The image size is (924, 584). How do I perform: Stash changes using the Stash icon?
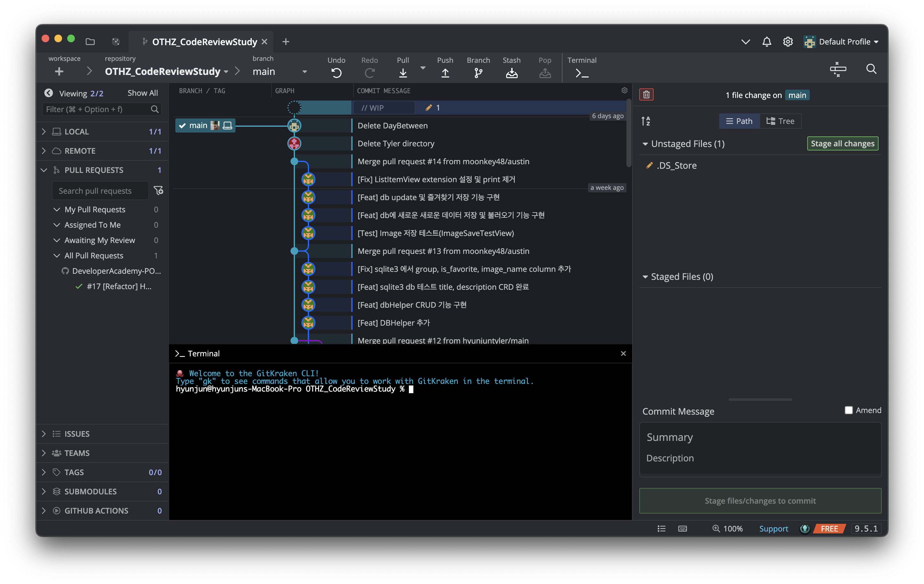[511, 73]
